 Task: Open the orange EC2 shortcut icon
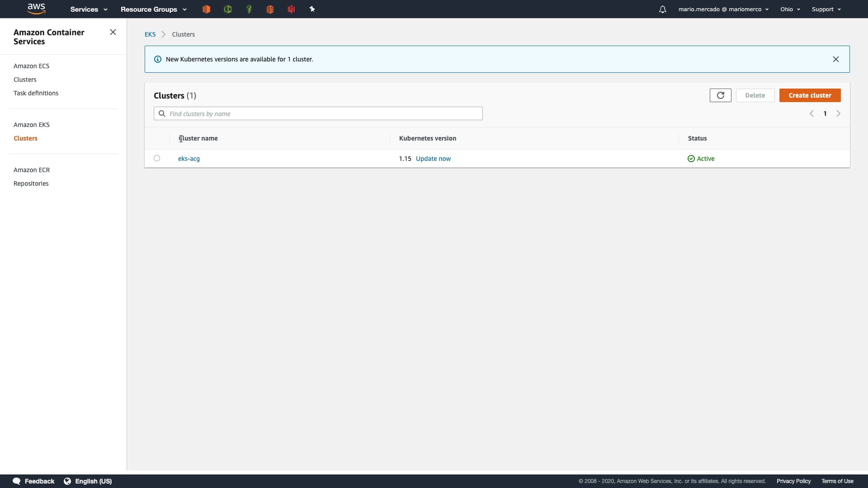(x=206, y=9)
